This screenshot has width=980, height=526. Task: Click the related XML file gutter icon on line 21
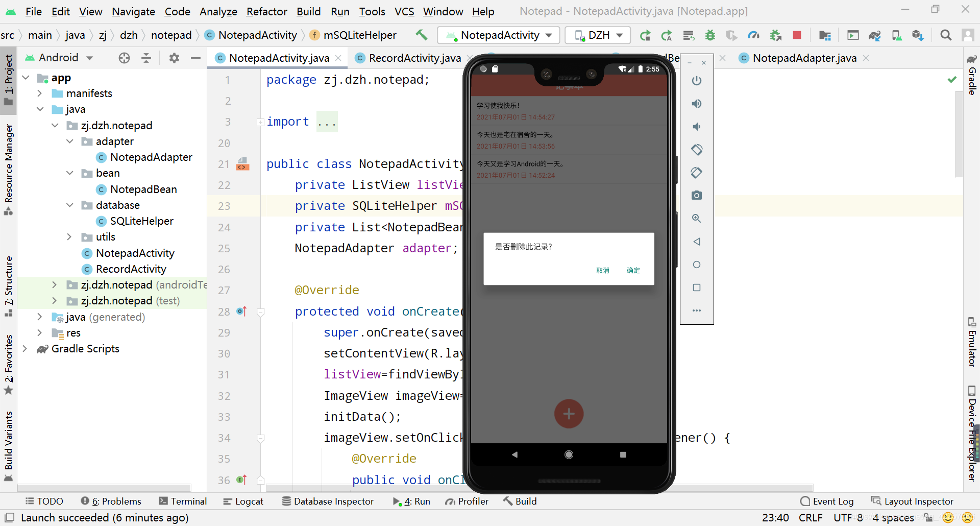point(243,164)
